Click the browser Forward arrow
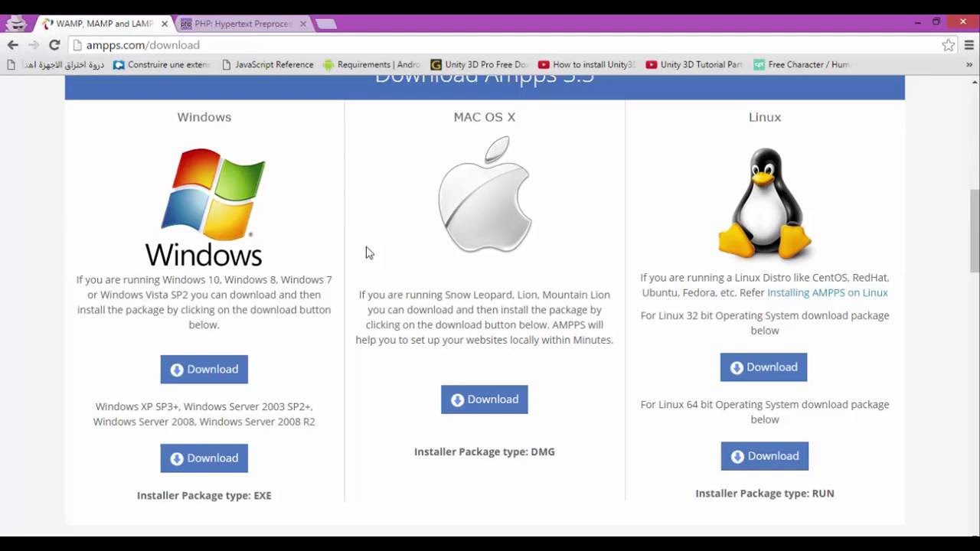 tap(34, 45)
